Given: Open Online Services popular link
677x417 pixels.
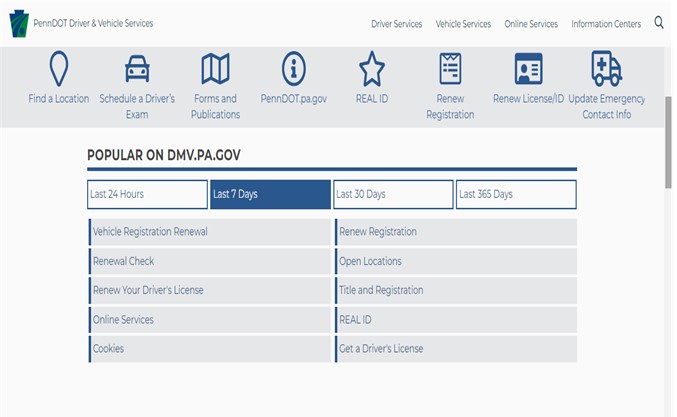Looking at the screenshot, I should click(x=210, y=319).
